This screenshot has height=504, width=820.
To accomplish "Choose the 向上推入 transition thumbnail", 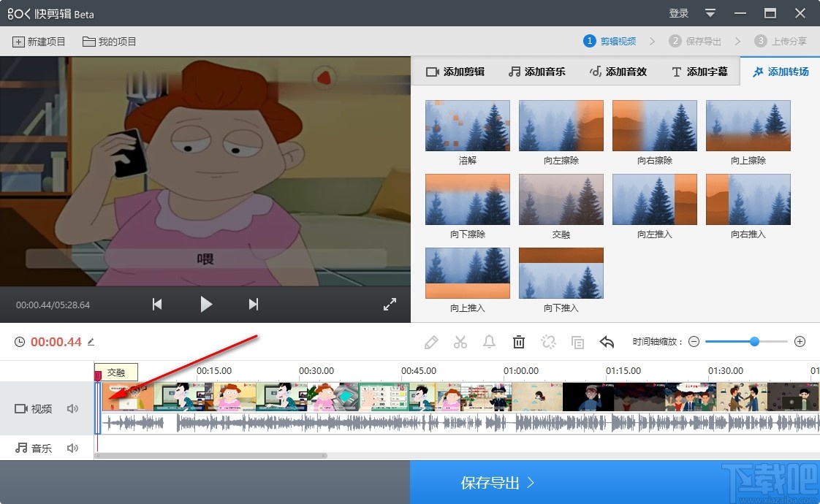I will tap(468, 273).
